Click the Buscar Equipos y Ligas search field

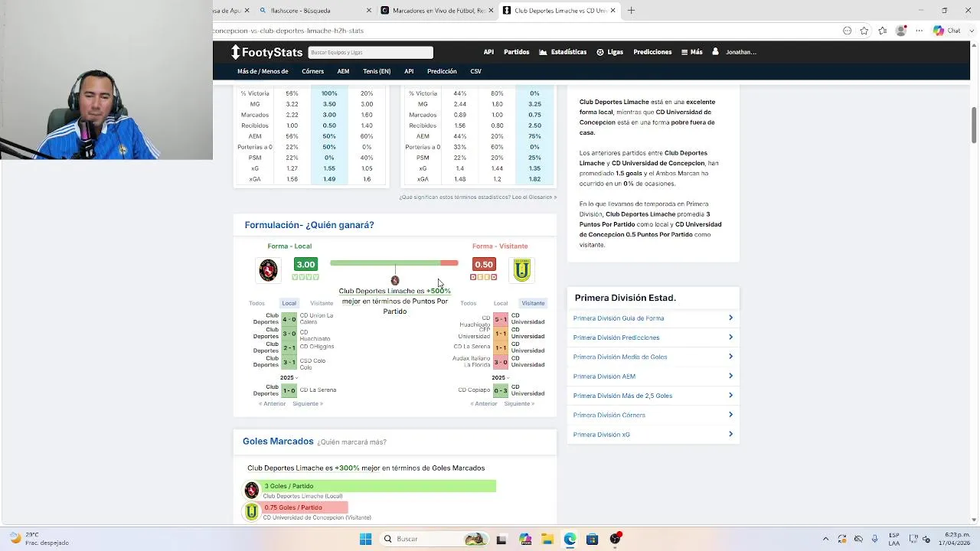tap(371, 52)
